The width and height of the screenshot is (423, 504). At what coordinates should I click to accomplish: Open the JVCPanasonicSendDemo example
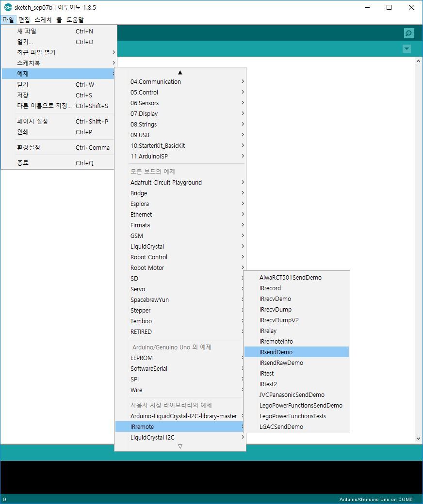click(296, 394)
